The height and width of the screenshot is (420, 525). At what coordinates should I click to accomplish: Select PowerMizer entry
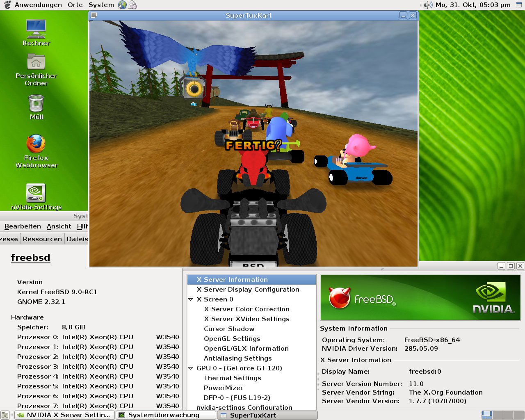click(x=223, y=388)
